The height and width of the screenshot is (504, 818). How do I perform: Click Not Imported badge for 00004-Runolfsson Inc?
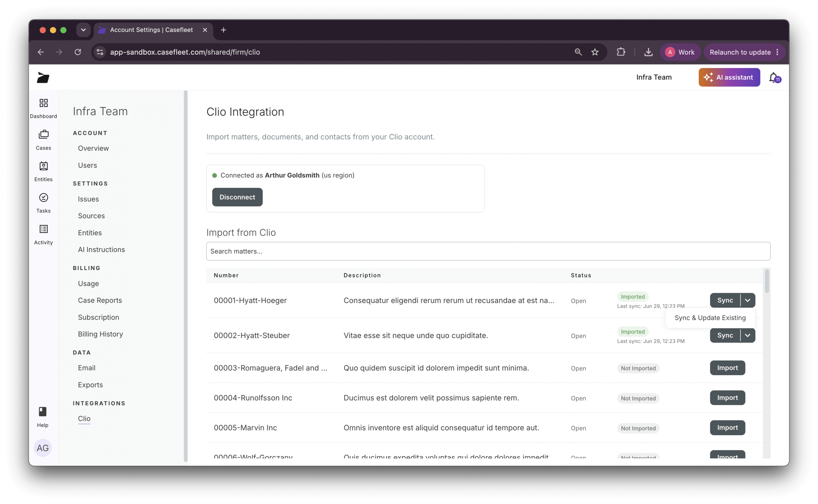pyautogui.click(x=638, y=398)
